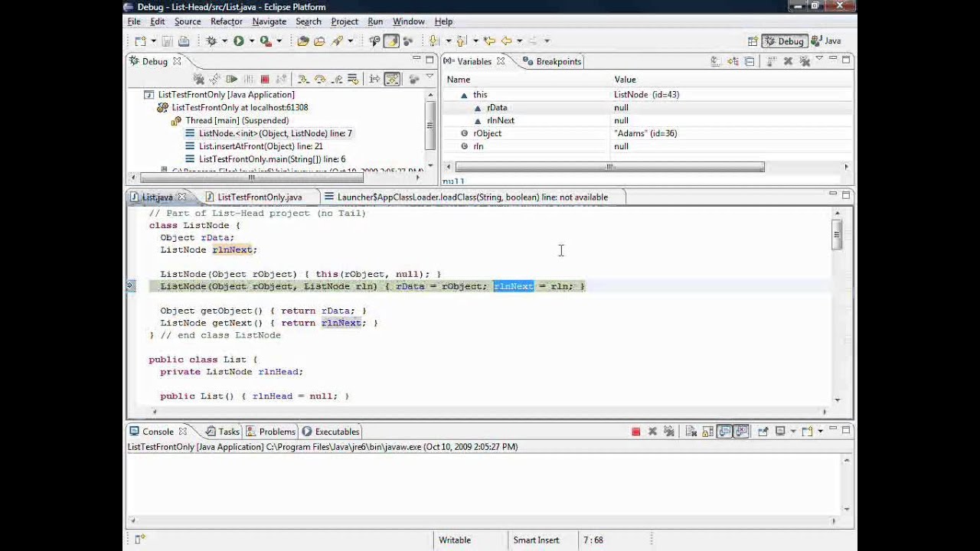
Task: Click the Step Over icon
Action: 320,79
